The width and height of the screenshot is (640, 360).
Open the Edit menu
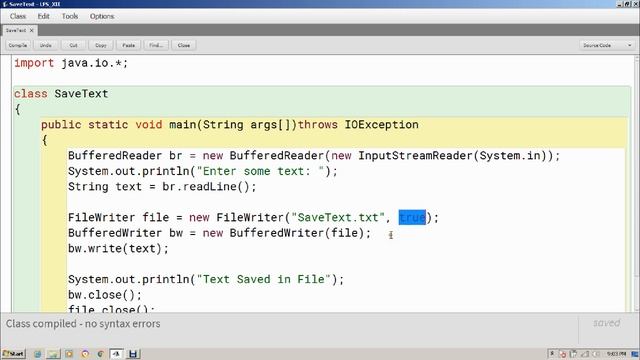(43, 16)
